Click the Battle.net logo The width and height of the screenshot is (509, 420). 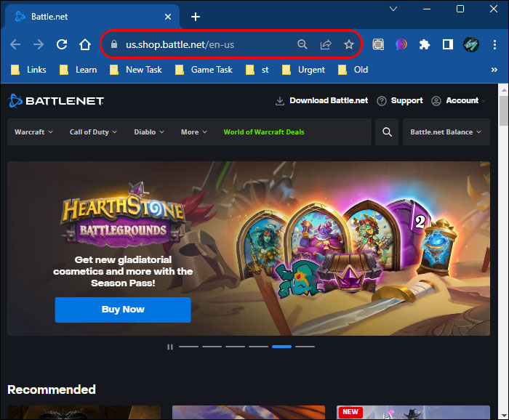tap(56, 101)
